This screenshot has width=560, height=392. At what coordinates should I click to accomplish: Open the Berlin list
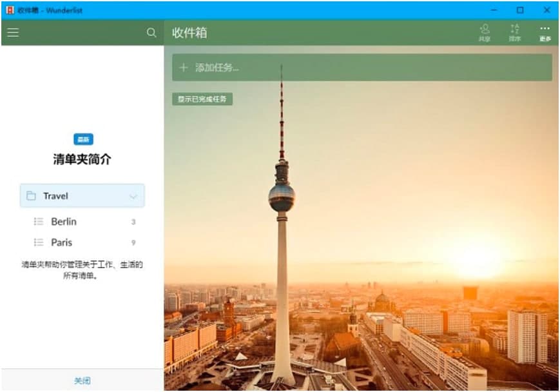(x=63, y=221)
